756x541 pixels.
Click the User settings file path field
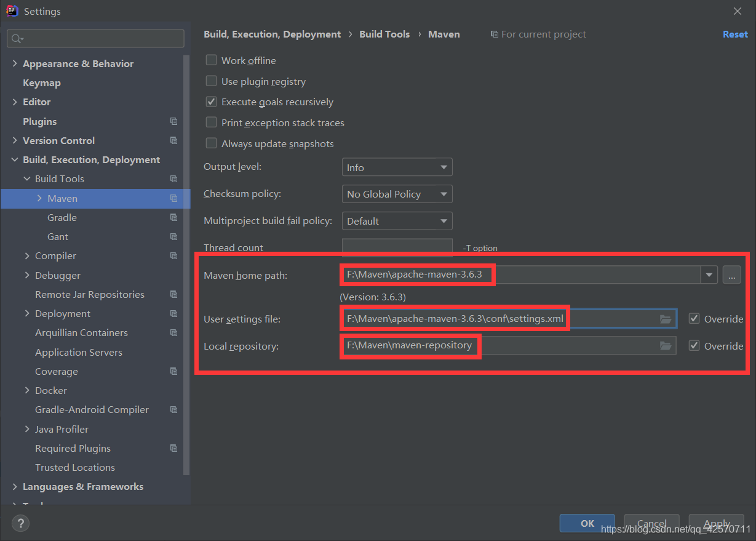tap(508, 319)
